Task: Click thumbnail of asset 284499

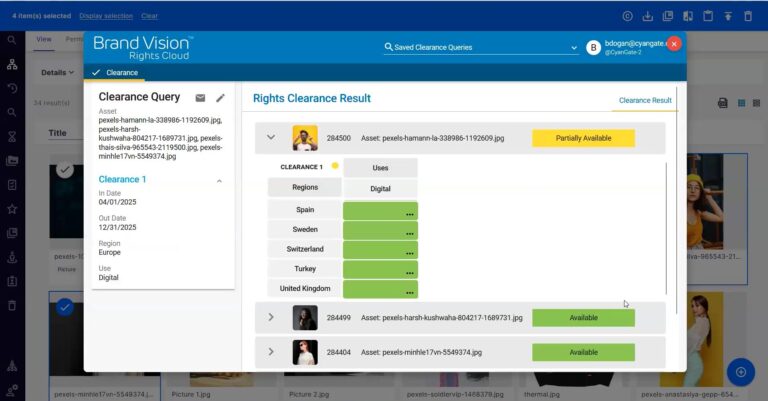Action: click(305, 318)
